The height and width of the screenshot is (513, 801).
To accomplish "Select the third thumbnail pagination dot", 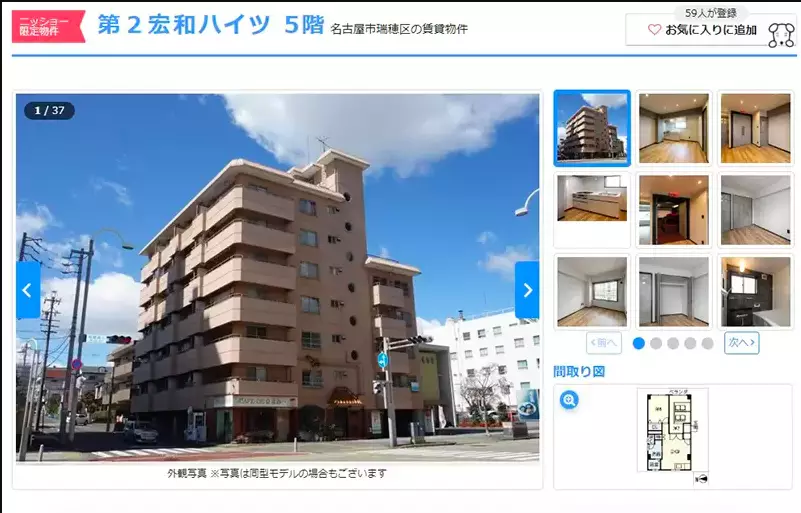I will point(673,343).
